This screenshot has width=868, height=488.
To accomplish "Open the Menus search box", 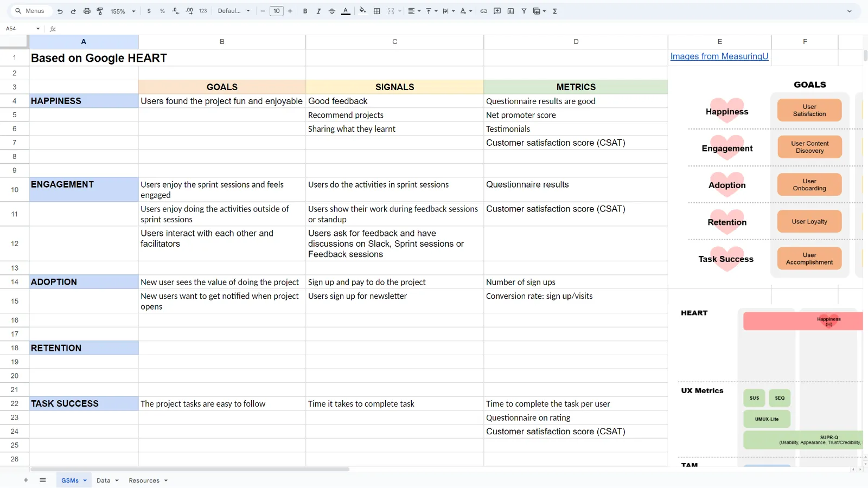I will (x=30, y=11).
